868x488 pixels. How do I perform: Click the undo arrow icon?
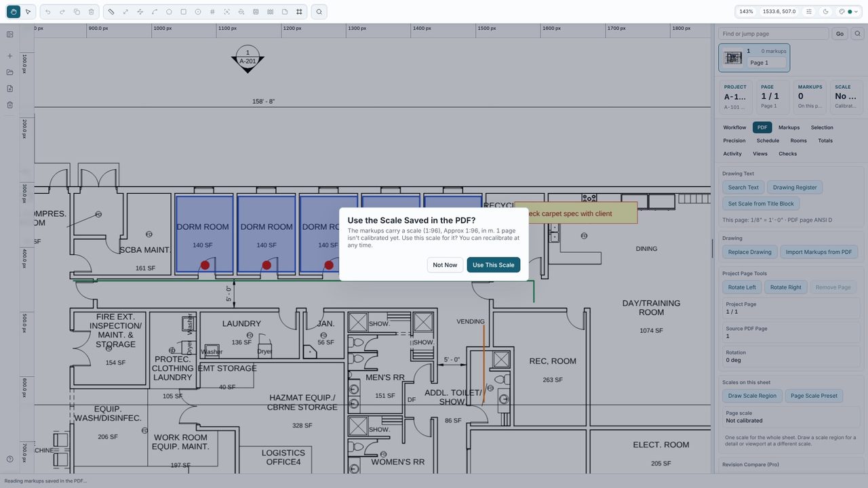pyautogui.click(x=47, y=12)
